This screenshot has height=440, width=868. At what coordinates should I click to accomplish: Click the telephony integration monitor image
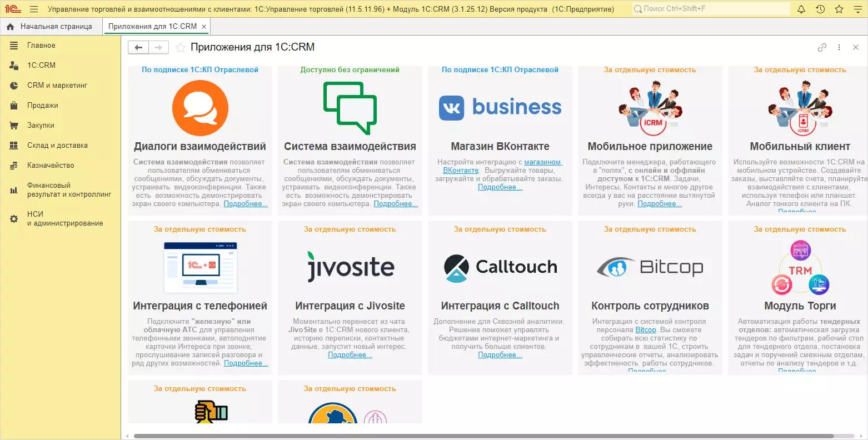point(200,267)
